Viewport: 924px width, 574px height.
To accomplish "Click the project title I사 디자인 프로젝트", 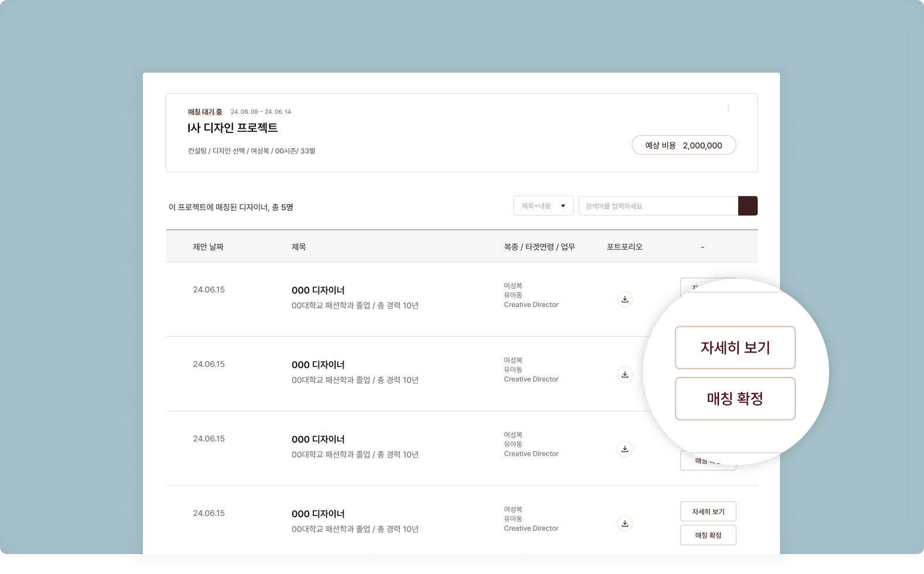I will [232, 128].
